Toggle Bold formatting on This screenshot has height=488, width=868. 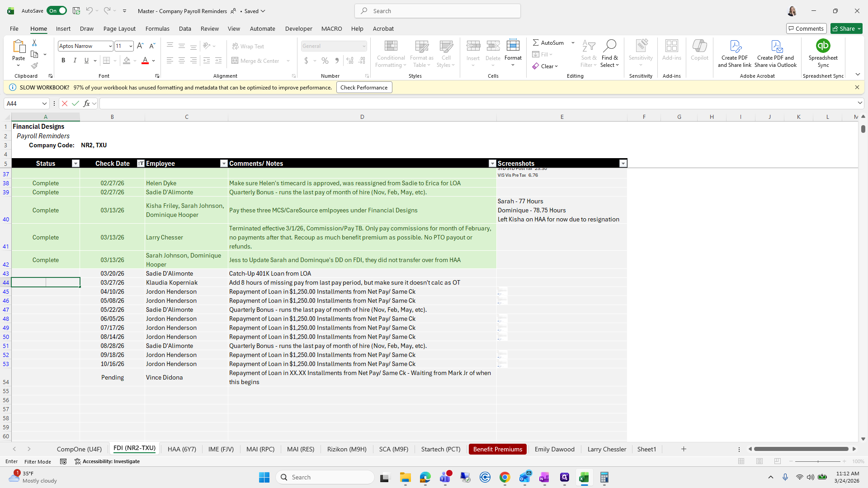[x=63, y=61]
